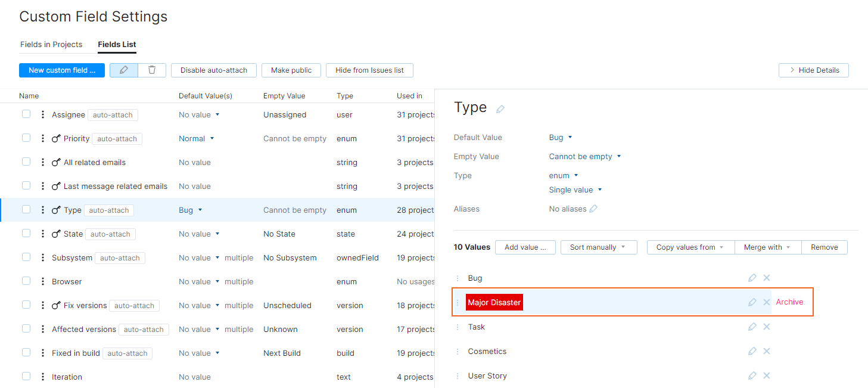
Task: Click the pencil edit icon in toolbar
Action: 124,70
